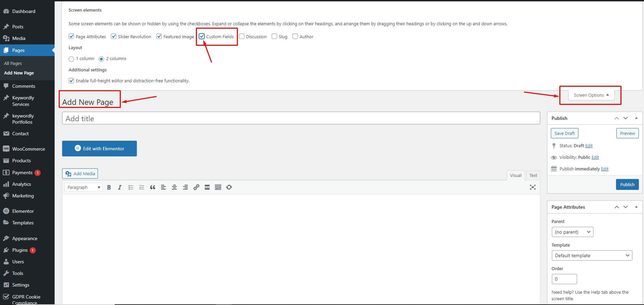The image size is (644, 305).
Task: Center align the text
Action: coord(174,187)
